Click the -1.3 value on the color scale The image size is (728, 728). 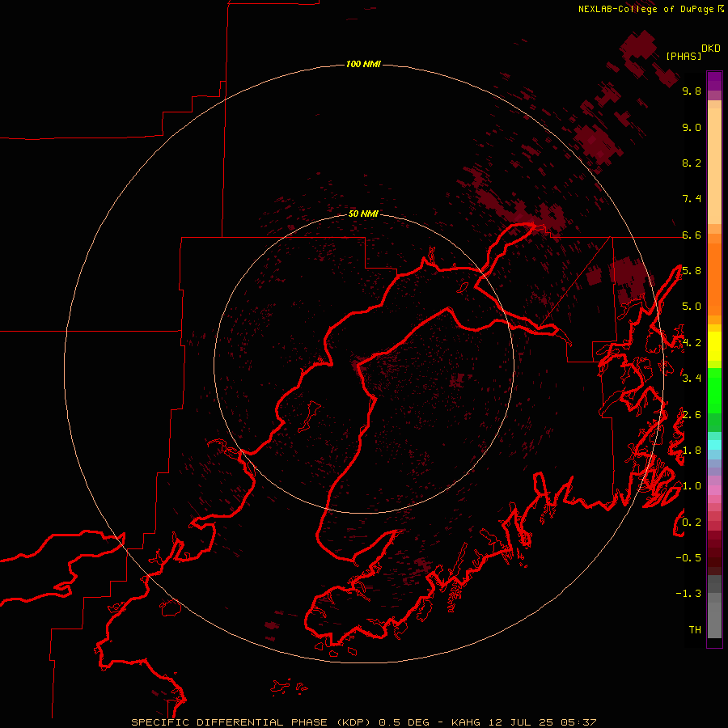point(688,594)
